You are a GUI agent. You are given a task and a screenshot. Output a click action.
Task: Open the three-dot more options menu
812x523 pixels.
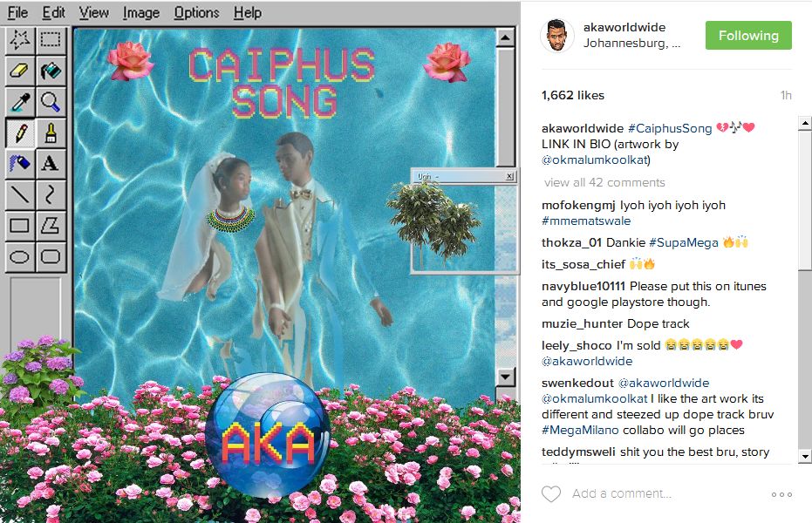[x=781, y=494]
